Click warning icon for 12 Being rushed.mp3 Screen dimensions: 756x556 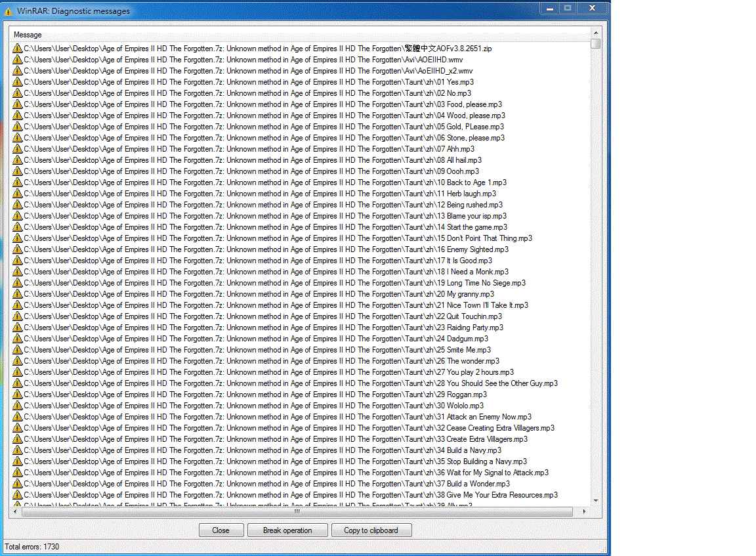[x=17, y=204]
